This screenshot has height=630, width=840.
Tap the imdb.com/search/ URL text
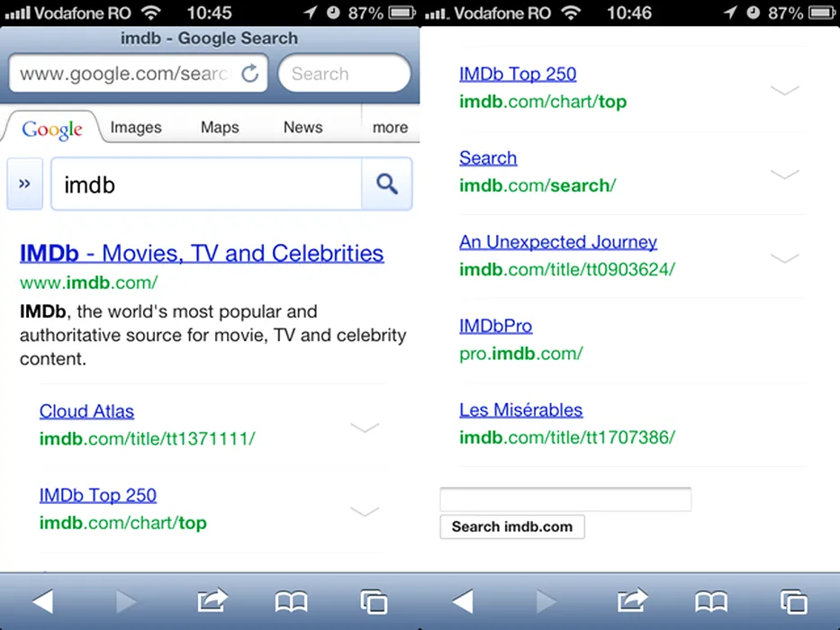tap(537, 185)
